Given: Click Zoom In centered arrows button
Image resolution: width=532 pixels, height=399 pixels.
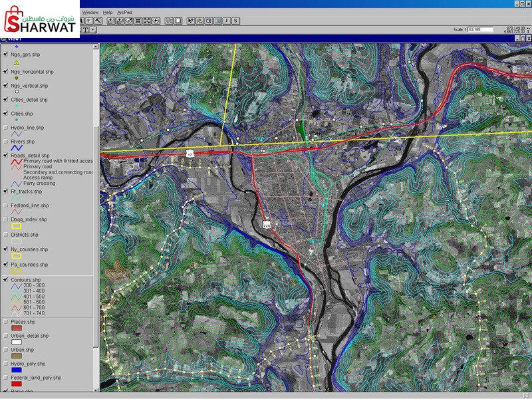Looking at the screenshot, I should [x=138, y=21].
